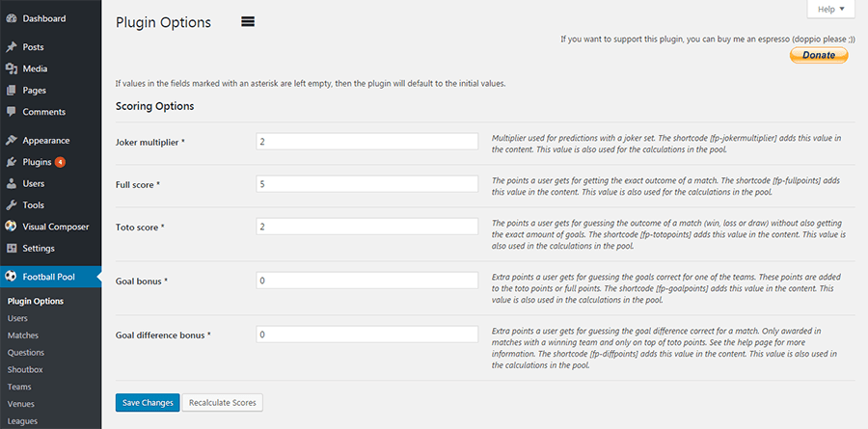Open the Dashboard gauge icon

(11, 18)
